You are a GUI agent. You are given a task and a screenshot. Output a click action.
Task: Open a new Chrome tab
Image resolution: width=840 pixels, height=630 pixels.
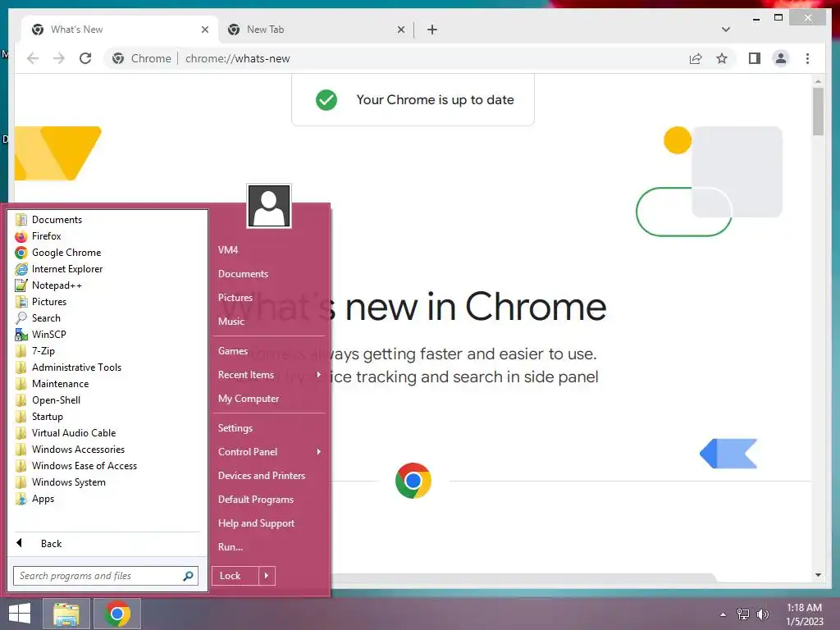[x=431, y=30]
